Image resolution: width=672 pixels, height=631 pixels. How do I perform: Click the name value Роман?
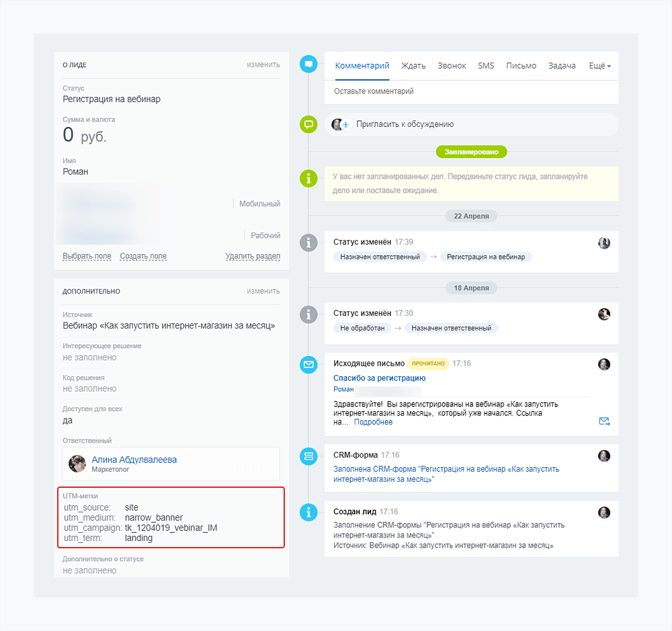75,171
